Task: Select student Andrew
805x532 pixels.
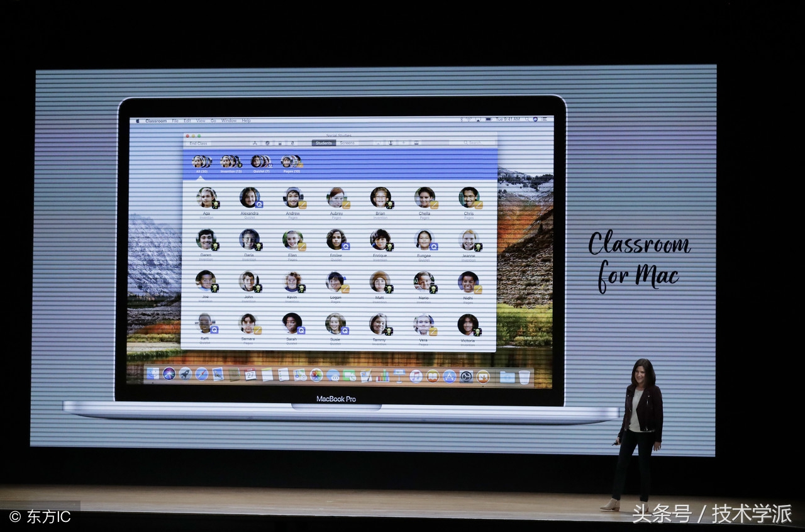Action: click(293, 202)
